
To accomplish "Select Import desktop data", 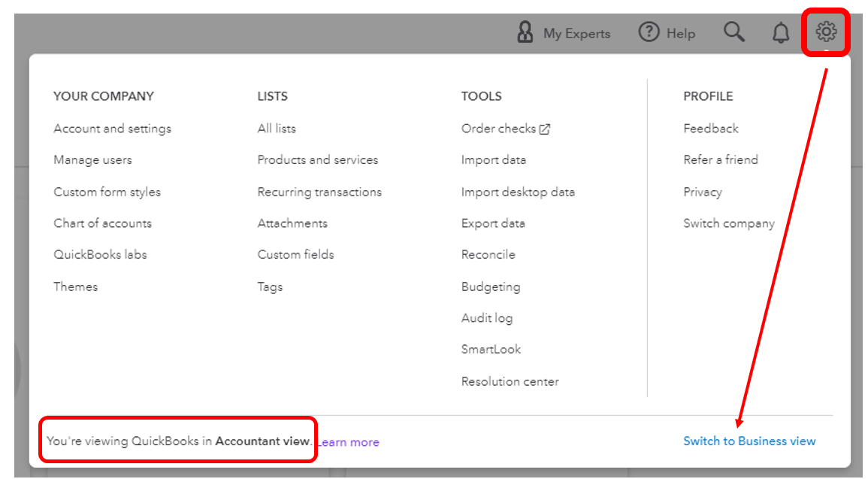I will point(518,192).
